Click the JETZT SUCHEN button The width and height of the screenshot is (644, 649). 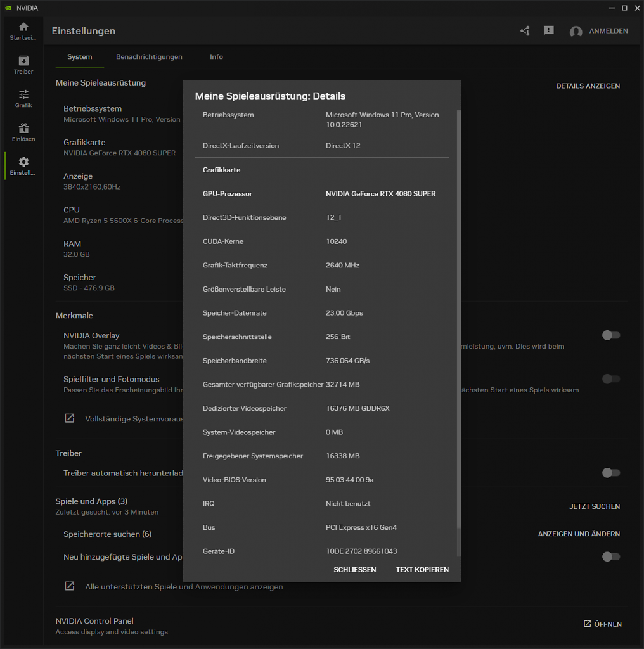(x=595, y=506)
